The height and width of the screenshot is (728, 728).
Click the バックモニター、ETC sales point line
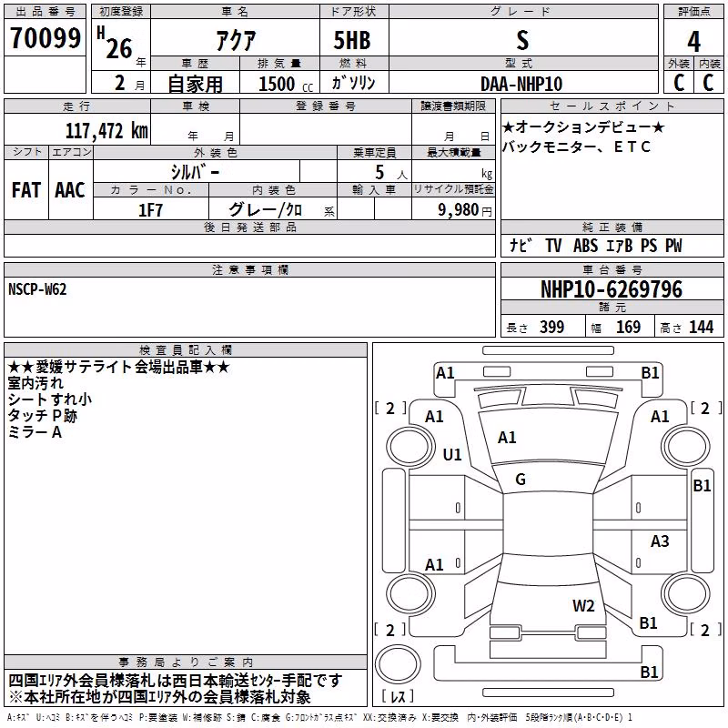[x=577, y=147]
